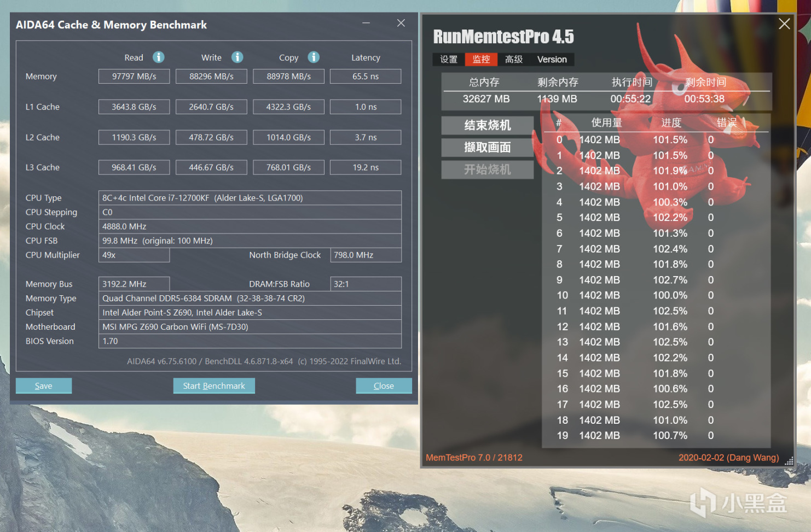Screen dimensions: 811x532
Task: Click thread row 5 progress 102.2%
Action: tap(670, 218)
